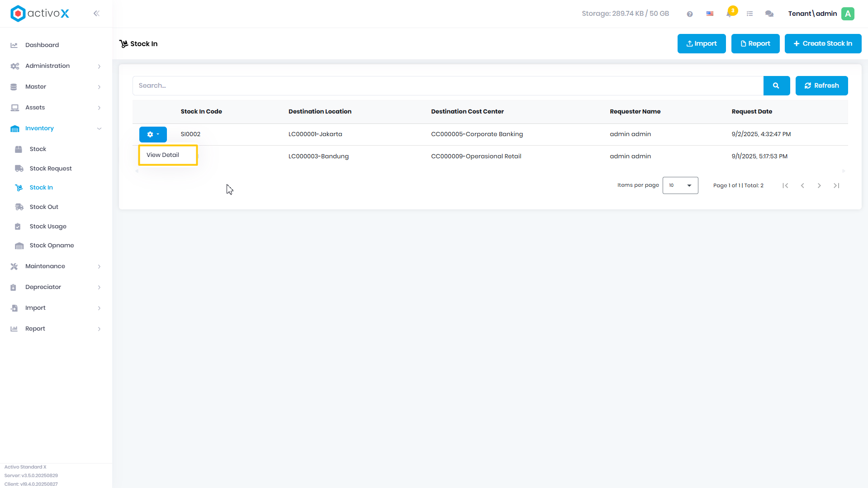Click the Stock Request truck icon
The height and width of the screenshot is (488, 868).
coord(19,169)
